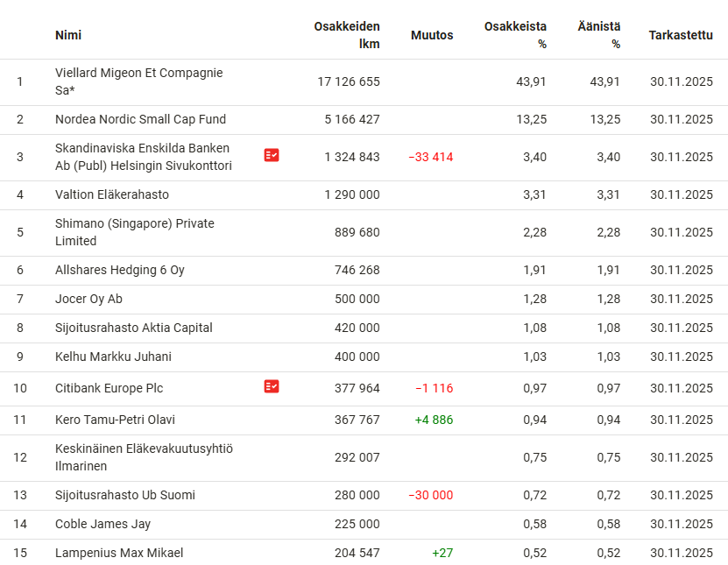
Task: Sort by Osakkeiden lkm column header
Action: 347,35
